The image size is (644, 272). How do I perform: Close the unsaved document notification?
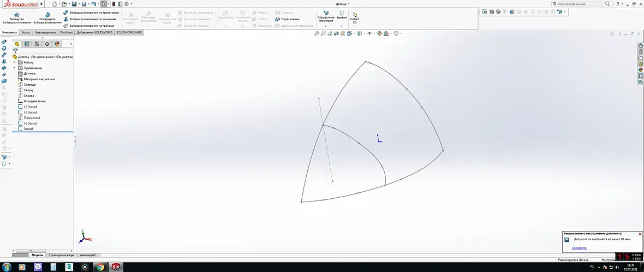pyautogui.click(x=640, y=234)
